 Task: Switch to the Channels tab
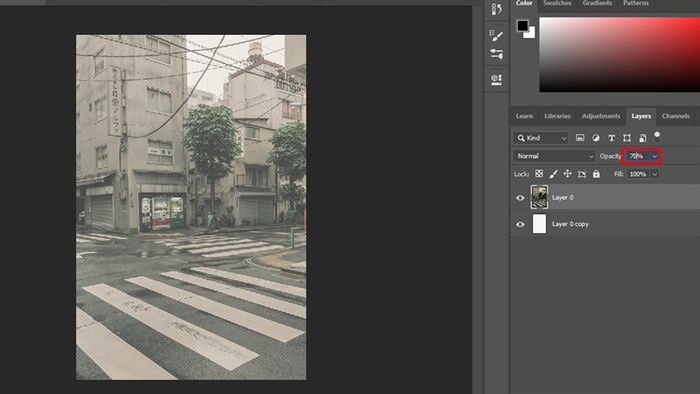[675, 116]
